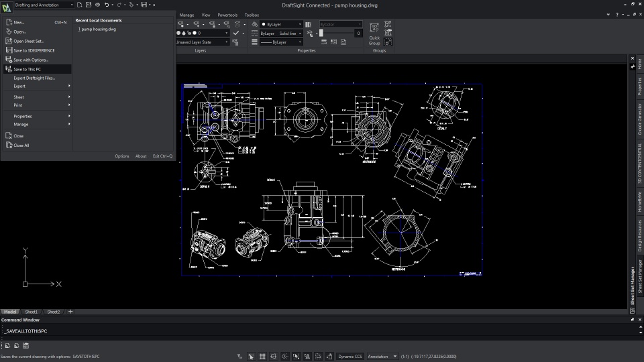Open the G-code Generator side panel tab

[639, 119]
